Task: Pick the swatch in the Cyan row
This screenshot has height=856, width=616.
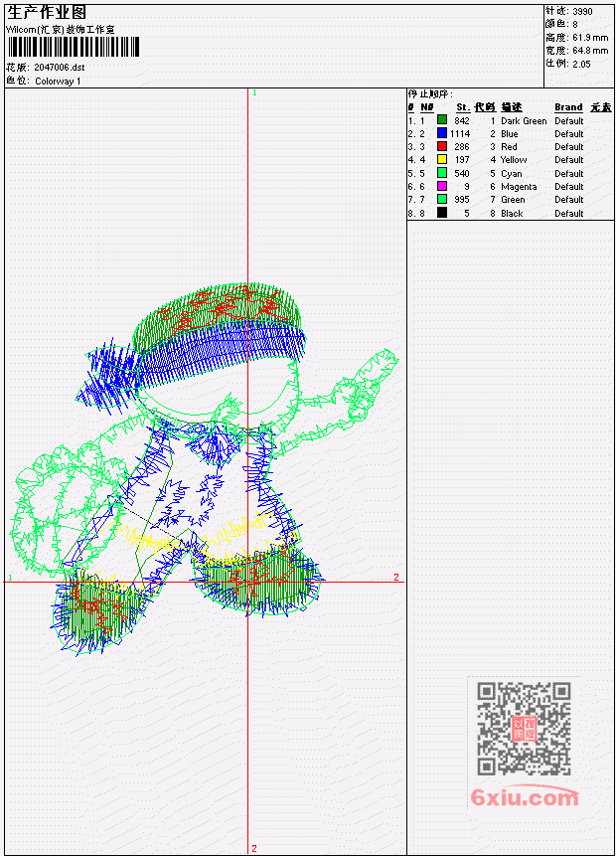Action: pyautogui.click(x=442, y=173)
